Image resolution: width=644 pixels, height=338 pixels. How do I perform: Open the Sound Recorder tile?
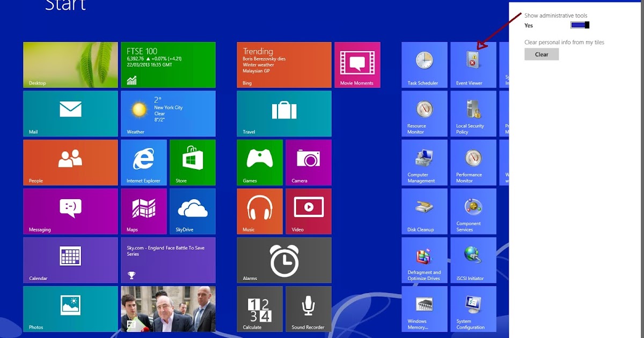tap(309, 309)
